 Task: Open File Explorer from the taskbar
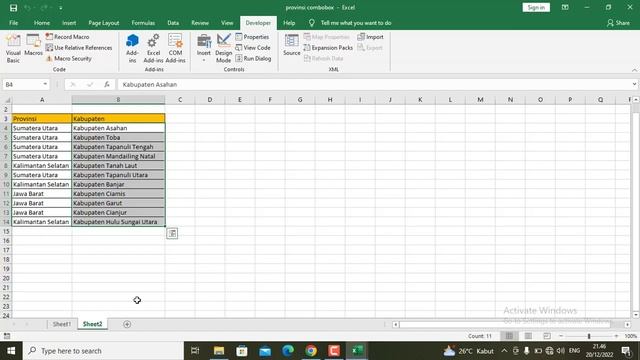(x=219, y=351)
